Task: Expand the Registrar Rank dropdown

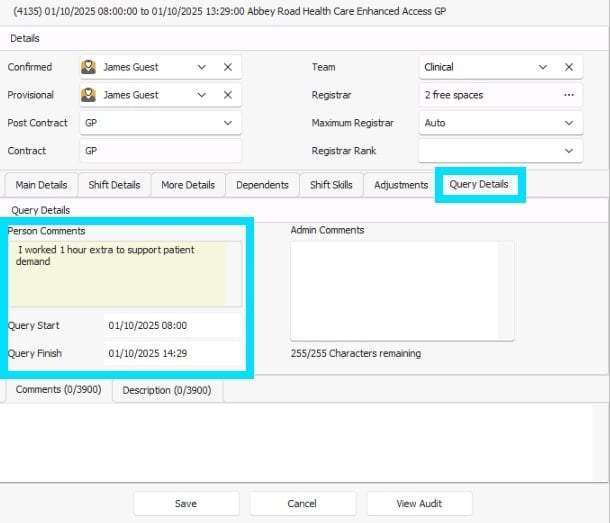Action: pos(569,151)
